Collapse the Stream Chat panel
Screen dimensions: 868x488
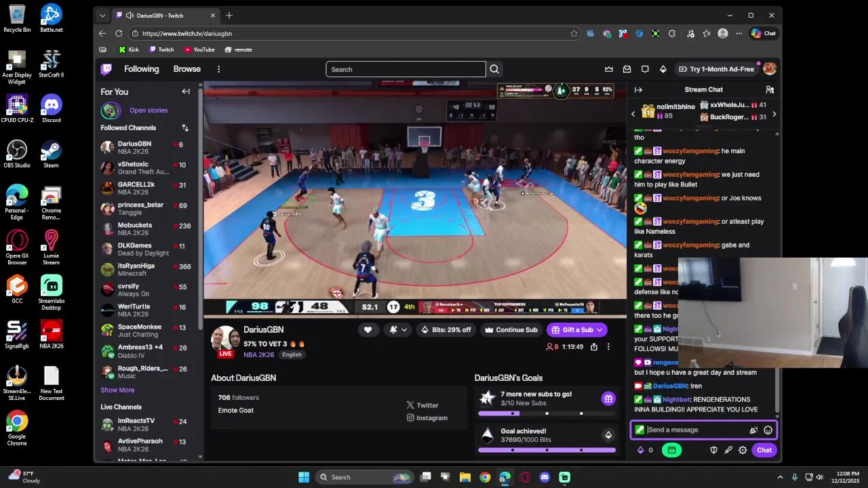(x=638, y=89)
